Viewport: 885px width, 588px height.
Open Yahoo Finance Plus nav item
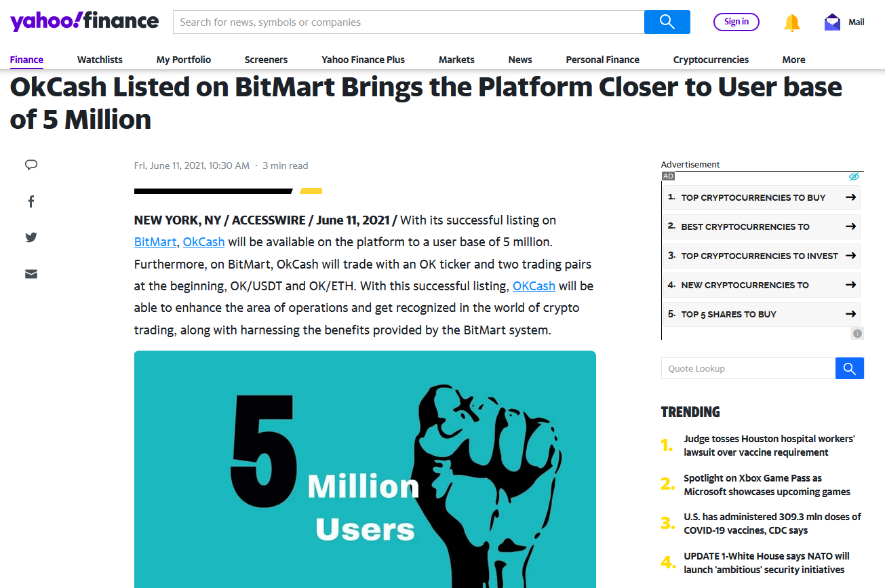tap(363, 60)
